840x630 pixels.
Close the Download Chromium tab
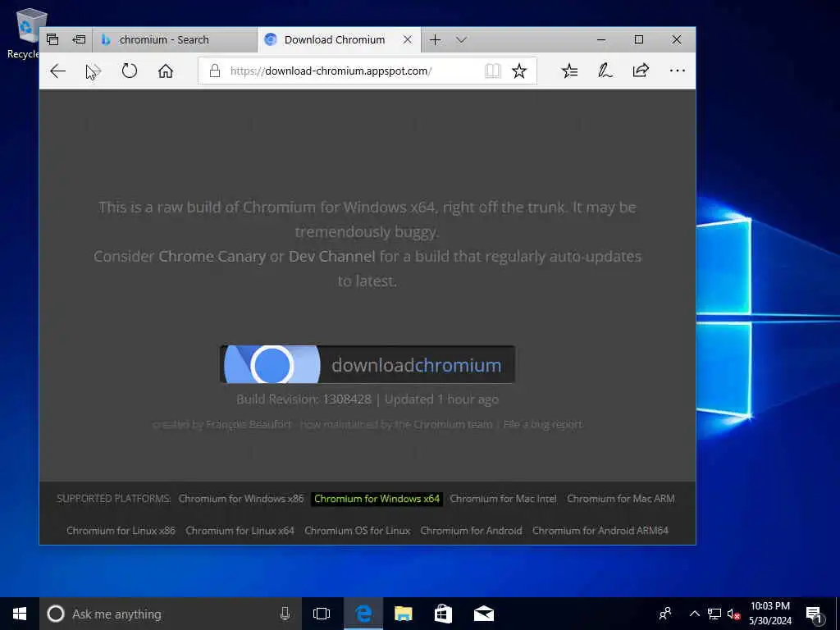point(408,39)
